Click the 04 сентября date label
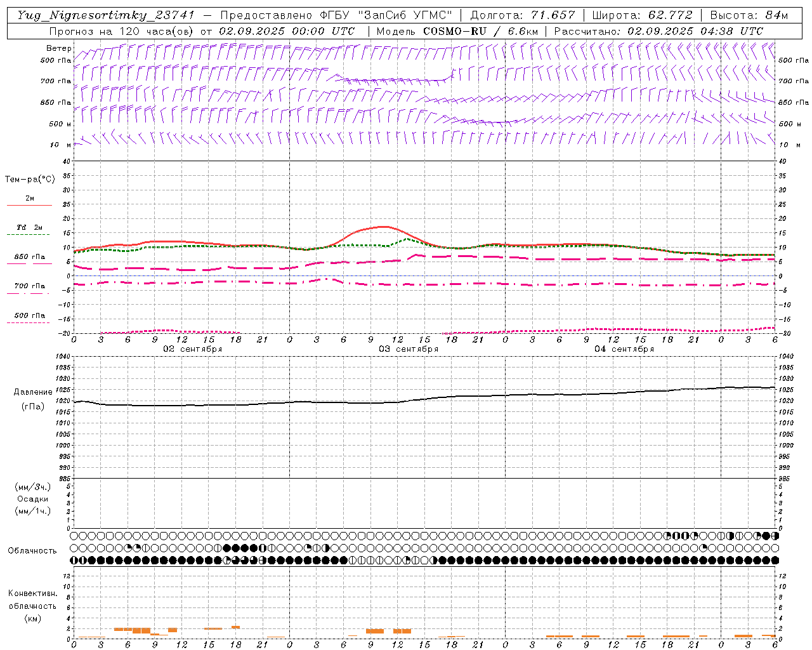The height and width of the screenshot is (650, 812). [x=624, y=349]
